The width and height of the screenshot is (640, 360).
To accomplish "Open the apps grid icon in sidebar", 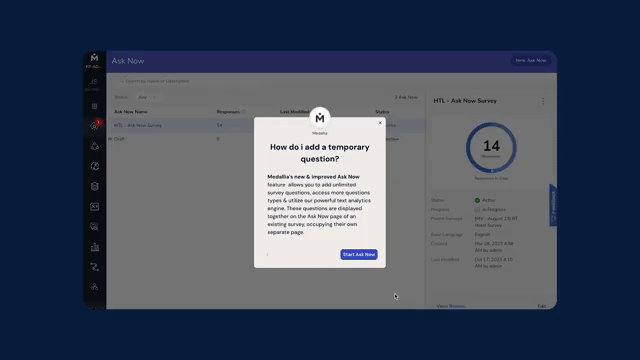I will tap(94, 106).
